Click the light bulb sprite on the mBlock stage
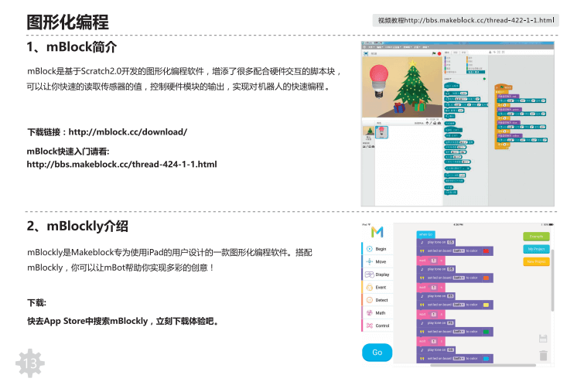567x392 pixels. pos(379,81)
